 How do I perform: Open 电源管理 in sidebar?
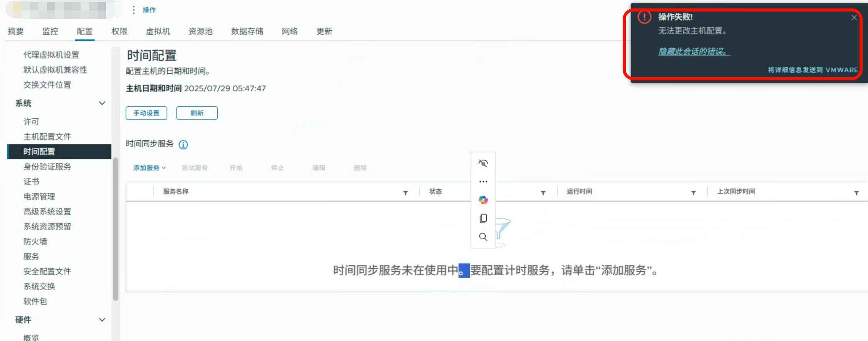[39, 197]
